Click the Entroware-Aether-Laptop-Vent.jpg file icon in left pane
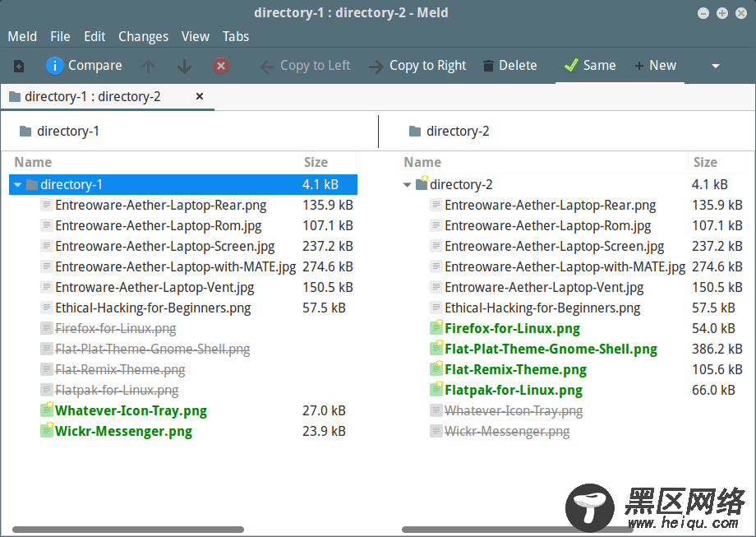Screen dimensions: 756x537 47,287
